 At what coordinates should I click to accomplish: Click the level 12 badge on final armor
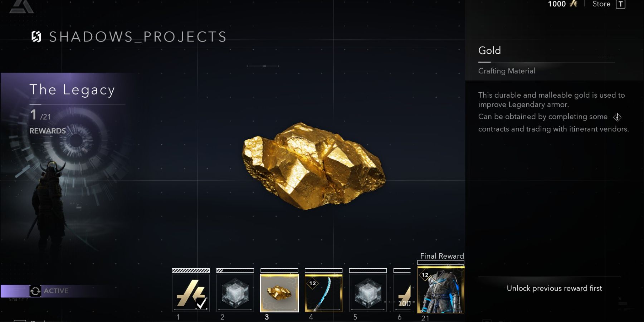[x=425, y=275]
